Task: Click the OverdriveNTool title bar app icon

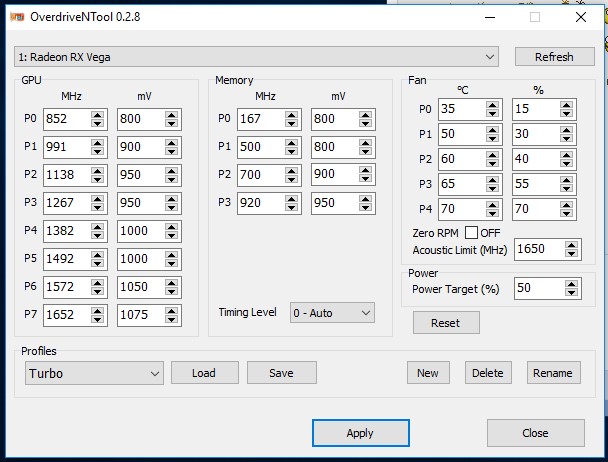Action: click(x=17, y=17)
